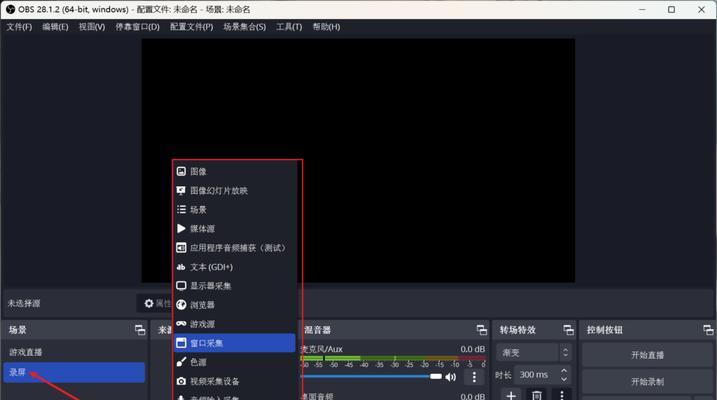Add a transition with the plus button
717x400 pixels.
click(x=511, y=395)
